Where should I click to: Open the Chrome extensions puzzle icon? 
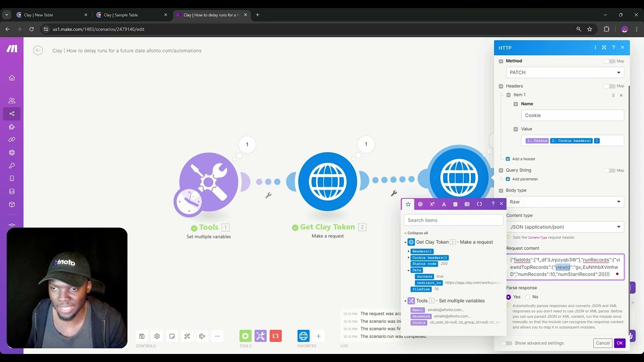pyautogui.click(x=606, y=29)
